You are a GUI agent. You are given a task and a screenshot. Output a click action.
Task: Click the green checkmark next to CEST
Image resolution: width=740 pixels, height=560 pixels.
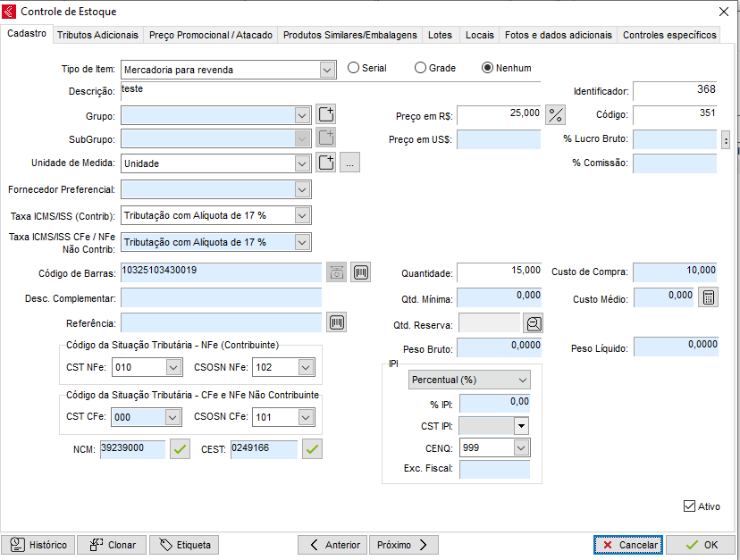point(312,449)
